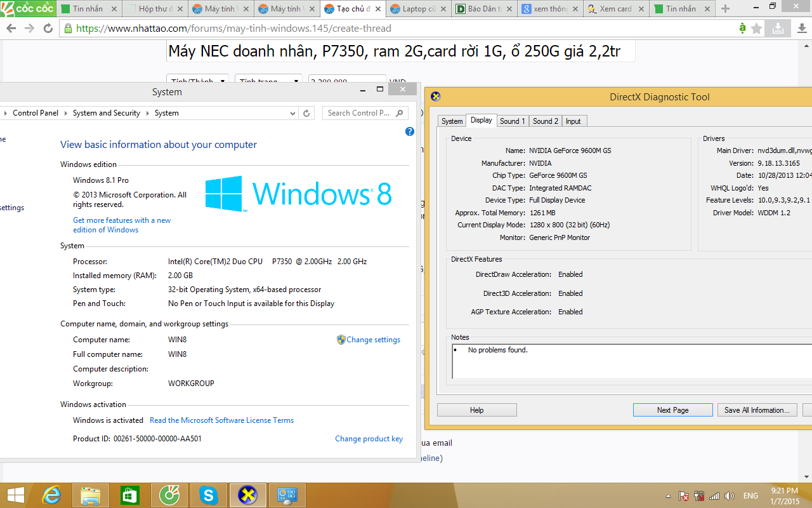The height and width of the screenshot is (508, 812).
Task: Expand the System and Security breadcrumb arrow
Action: [147, 113]
